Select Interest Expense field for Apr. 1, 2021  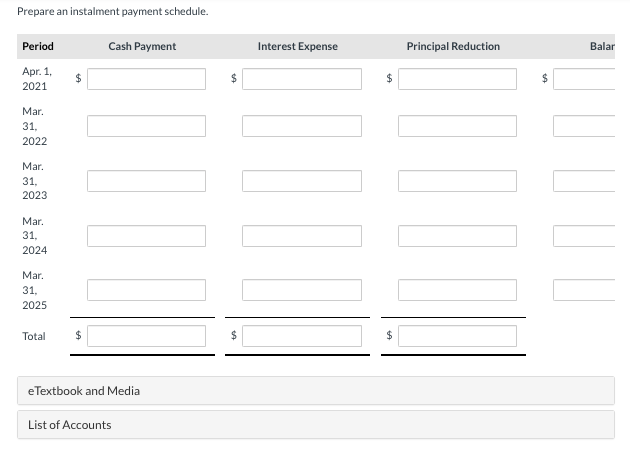(302, 79)
